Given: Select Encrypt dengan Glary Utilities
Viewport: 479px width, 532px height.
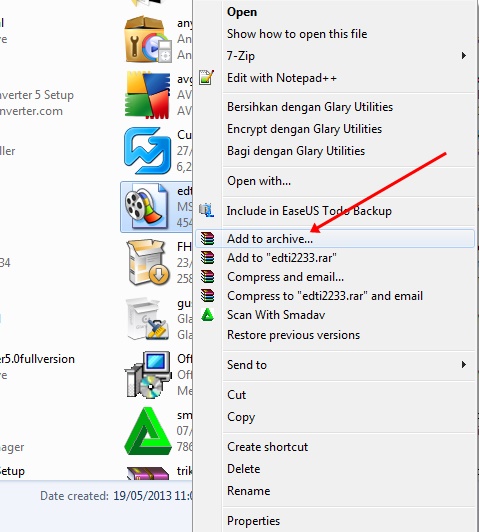Looking at the screenshot, I should click(304, 129).
